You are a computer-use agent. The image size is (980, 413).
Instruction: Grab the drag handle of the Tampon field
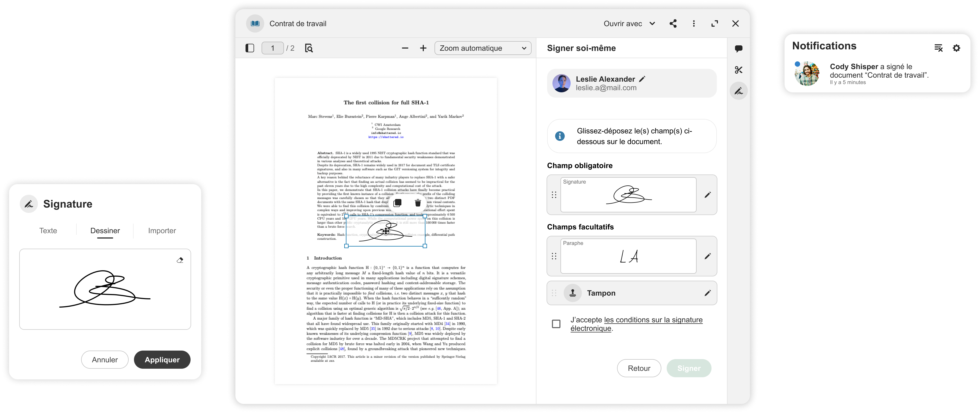(x=554, y=293)
